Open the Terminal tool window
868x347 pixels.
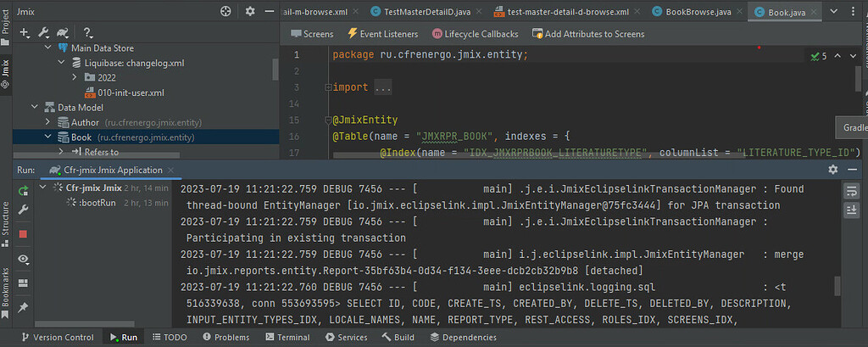point(288,337)
